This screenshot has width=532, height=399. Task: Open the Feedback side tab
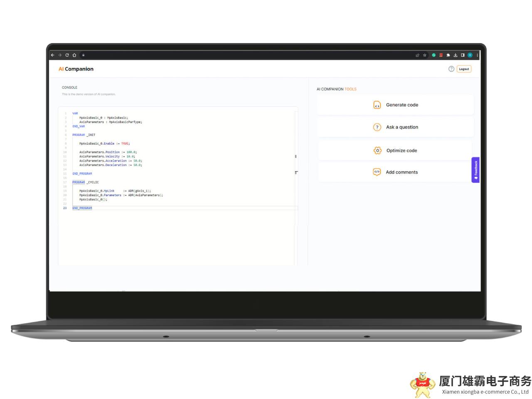[x=475, y=170]
